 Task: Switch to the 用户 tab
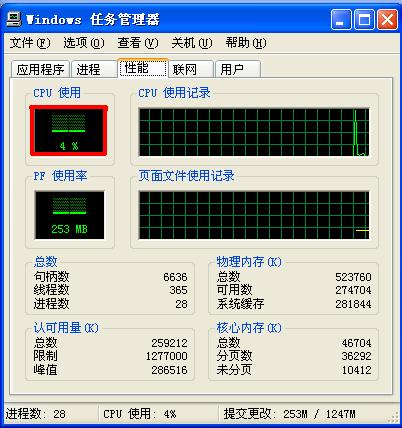[x=237, y=69]
